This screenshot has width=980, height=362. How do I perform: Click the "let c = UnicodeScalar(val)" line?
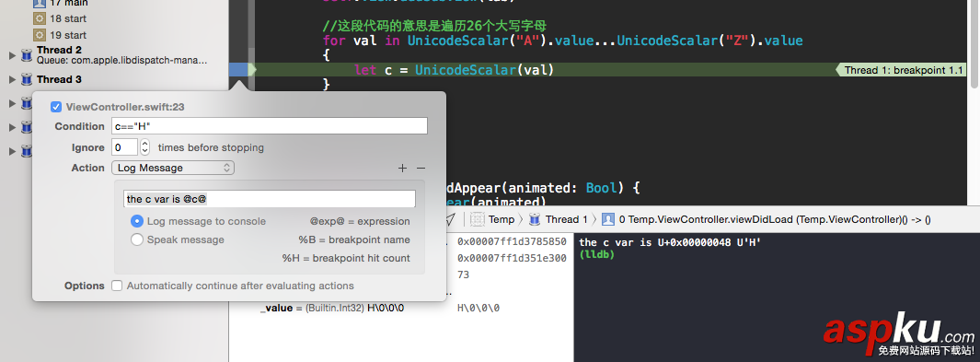pos(454,70)
